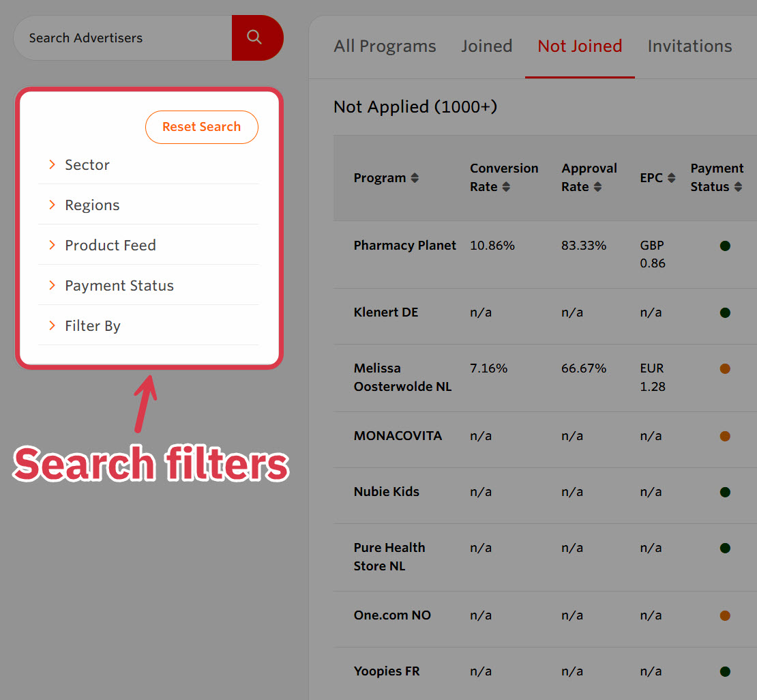This screenshot has height=700, width=757.
Task: Switch to the All Programs tab
Action: (x=385, y=46)
